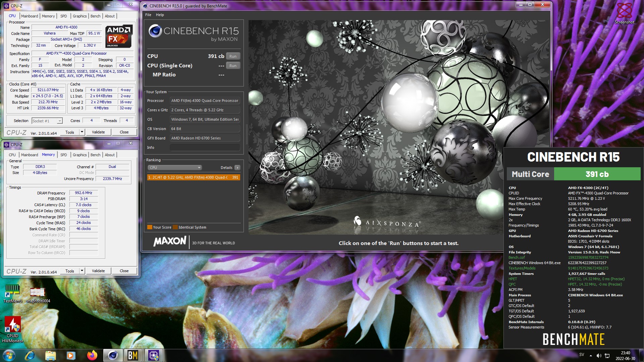This screenshot has width=644, height=362.
Task: Open the network tray icon
Action: [607, 356]
